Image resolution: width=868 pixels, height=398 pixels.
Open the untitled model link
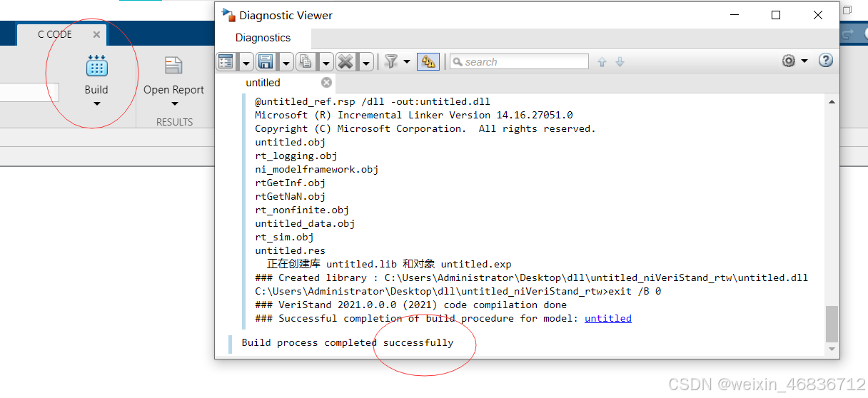[608, 318]
